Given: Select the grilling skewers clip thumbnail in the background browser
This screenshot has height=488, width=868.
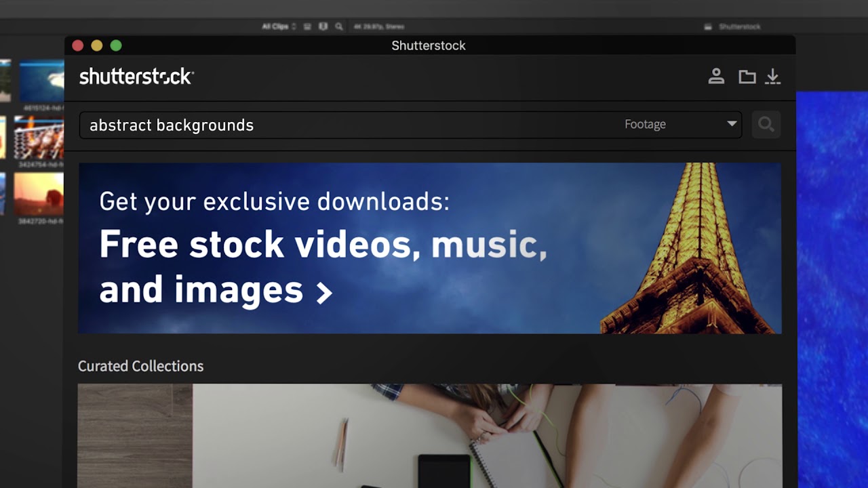Looking at the screenshot, I should (x=39, y=138).
